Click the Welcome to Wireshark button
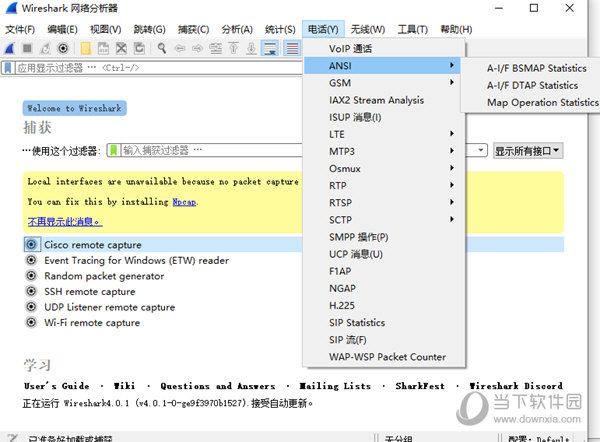Image resolution: width=600 pixels, height=442 pixels. 75,108
